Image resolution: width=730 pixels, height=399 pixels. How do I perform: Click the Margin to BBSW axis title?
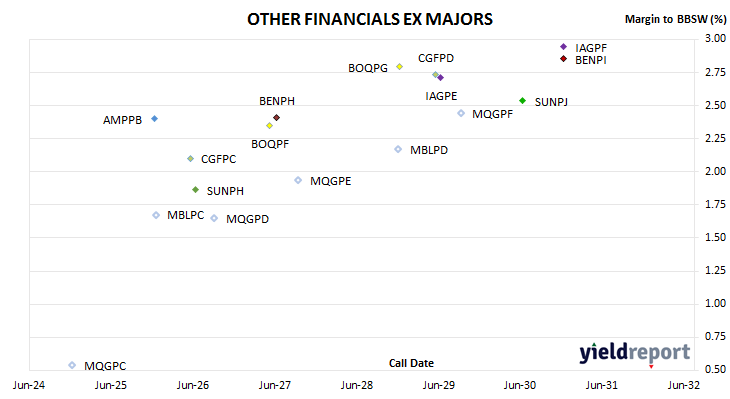click(x=676, y=19)
